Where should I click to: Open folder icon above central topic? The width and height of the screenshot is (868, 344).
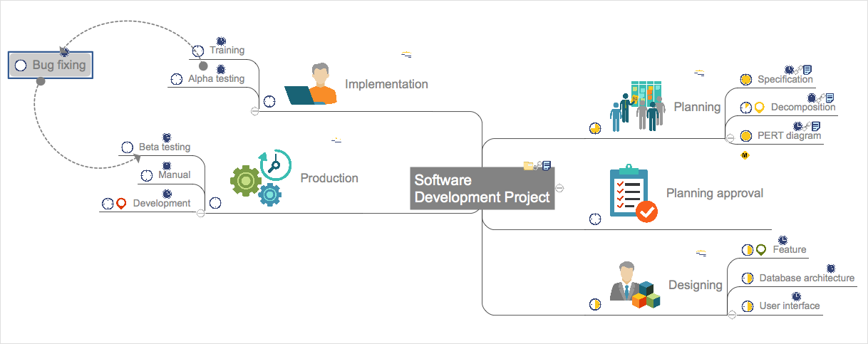click(528, 165)
